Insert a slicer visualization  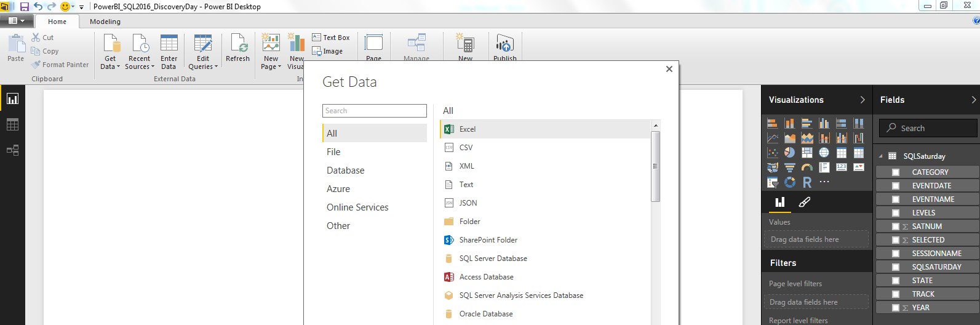pos(773,183)
